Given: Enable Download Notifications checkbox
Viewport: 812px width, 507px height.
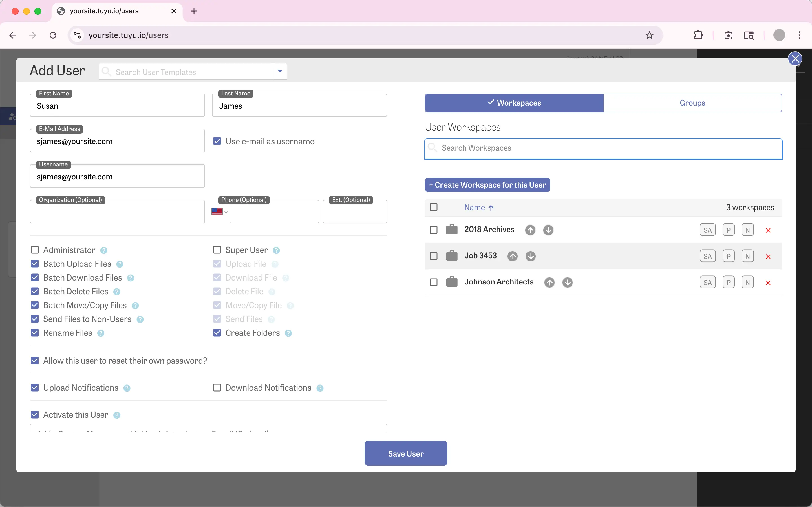Looking at the screenshot, I should click(217, 388).
